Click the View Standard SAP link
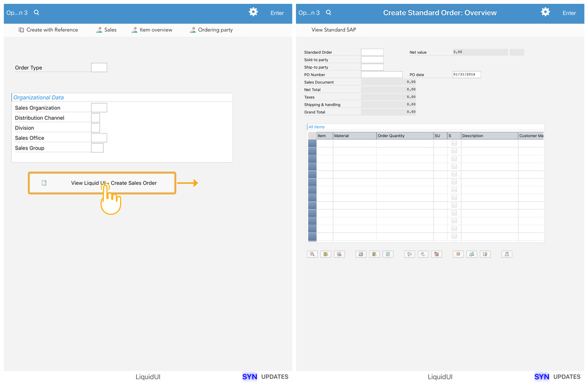 pos(334,30)
